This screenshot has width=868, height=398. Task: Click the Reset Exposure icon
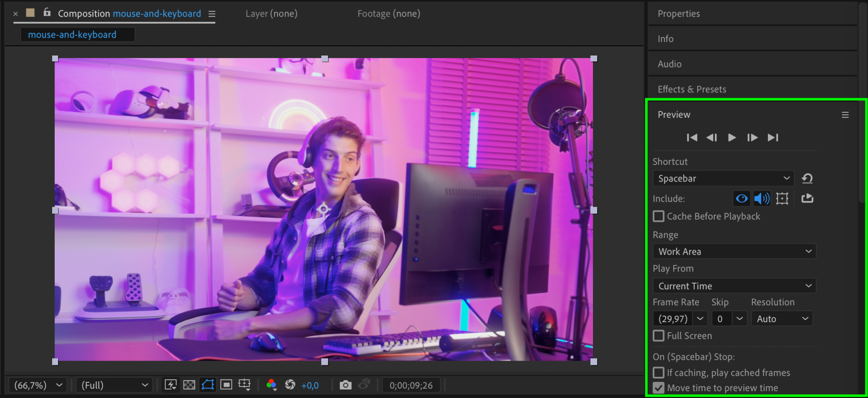point(290,385)
